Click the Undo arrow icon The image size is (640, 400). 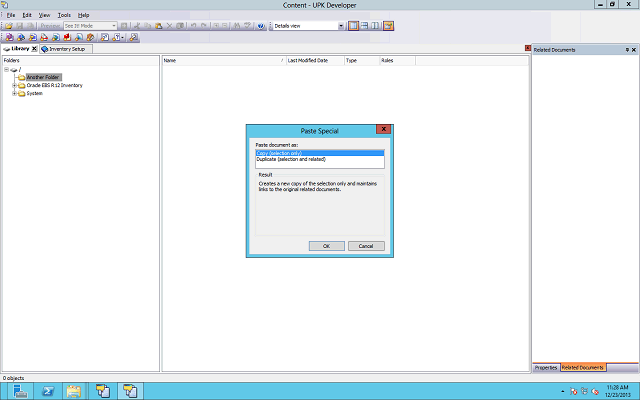193,26
